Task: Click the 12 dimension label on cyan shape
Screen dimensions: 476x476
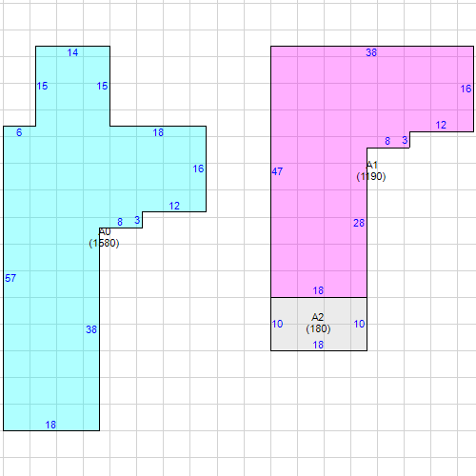Action: pos(174,206)
